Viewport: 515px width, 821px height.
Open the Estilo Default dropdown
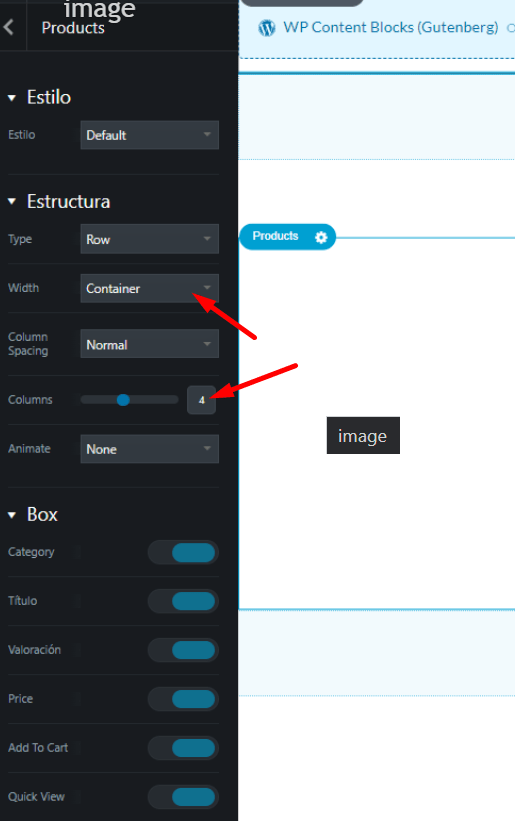150,135
